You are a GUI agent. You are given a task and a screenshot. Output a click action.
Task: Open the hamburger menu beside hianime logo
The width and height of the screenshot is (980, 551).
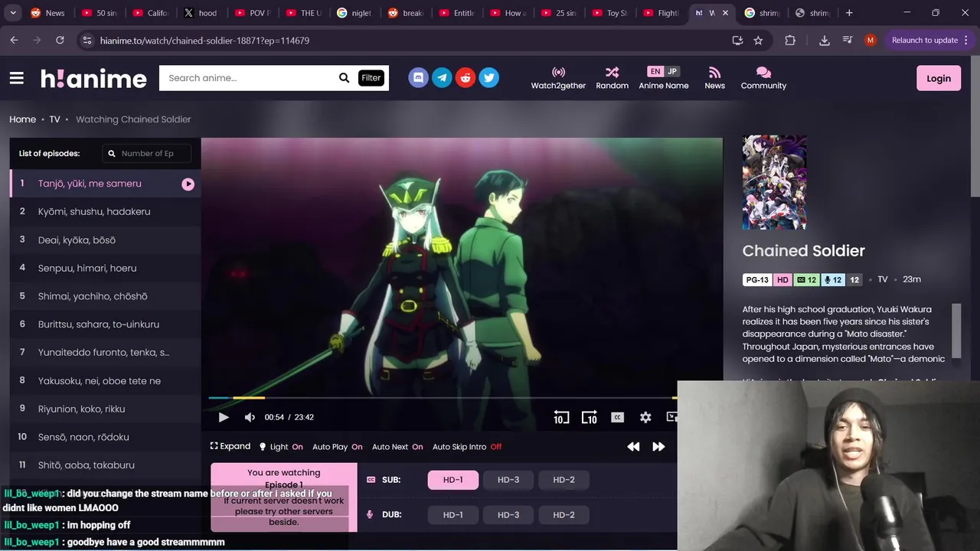pyautogui.click(x=17, y=78)
